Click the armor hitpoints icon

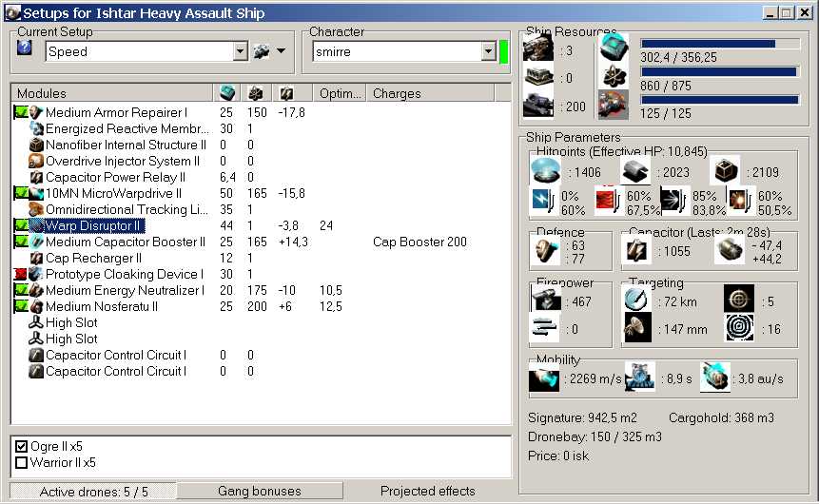pyautogui.click(x=635, y=170)
